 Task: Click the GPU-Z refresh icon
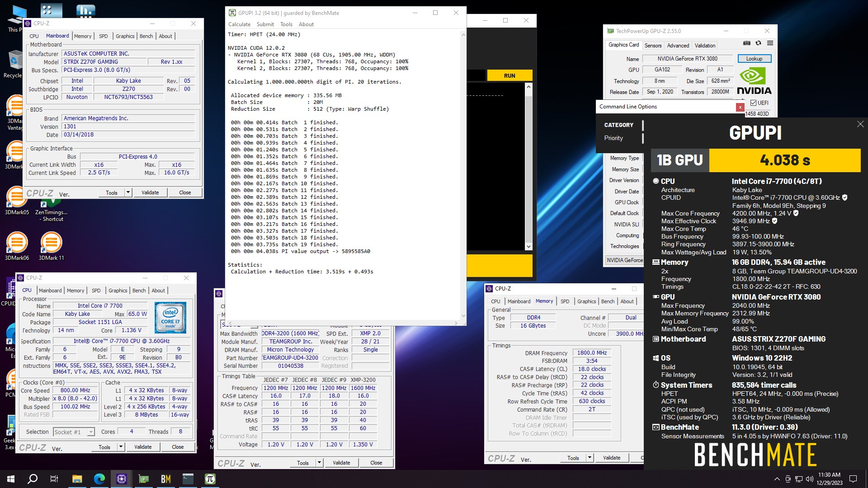click(758, 43)
